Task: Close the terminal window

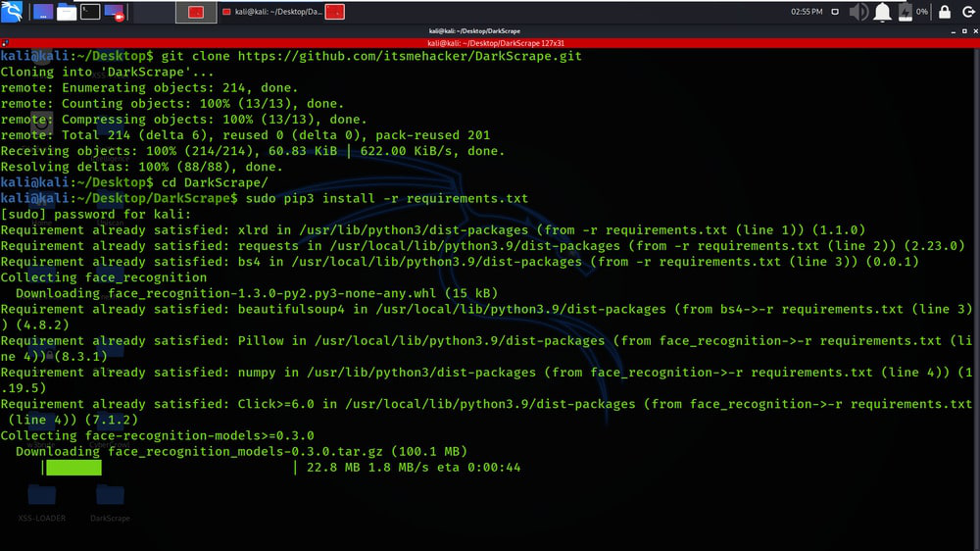Action: tap(976, 31)
